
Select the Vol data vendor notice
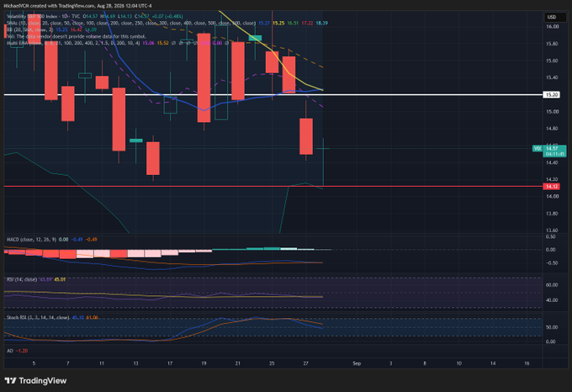click(77, 36)
